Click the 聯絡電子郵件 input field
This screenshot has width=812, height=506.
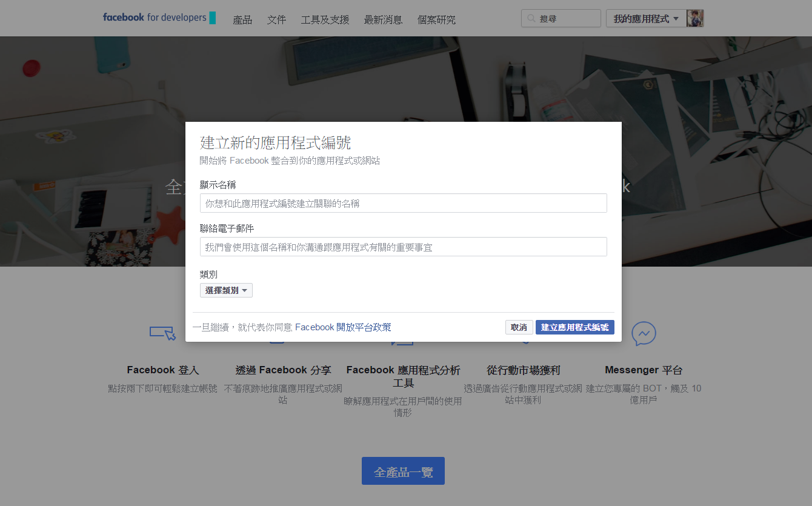[x=404, y=247]
